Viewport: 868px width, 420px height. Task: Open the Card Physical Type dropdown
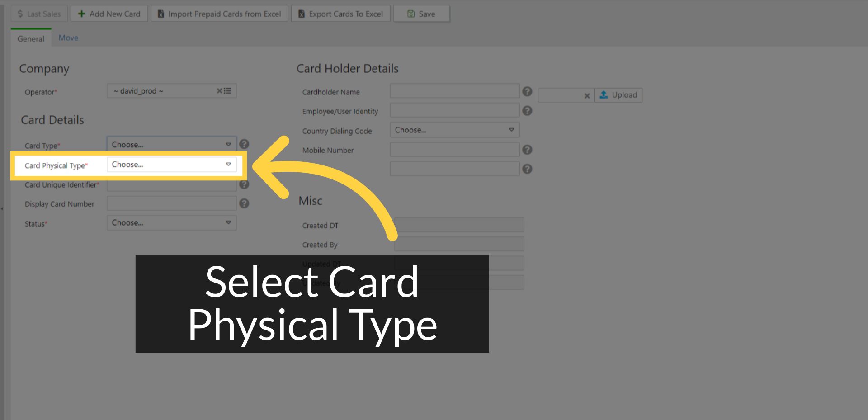click(x=172, y=165)
